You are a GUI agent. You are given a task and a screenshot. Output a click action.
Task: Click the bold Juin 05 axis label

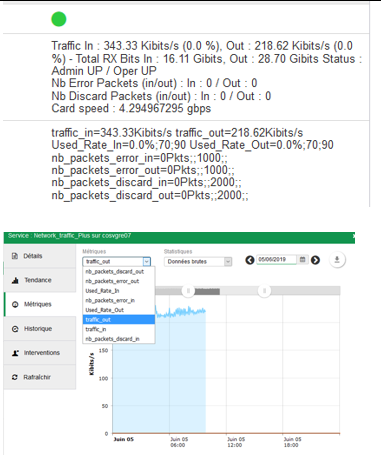(124, 439)
